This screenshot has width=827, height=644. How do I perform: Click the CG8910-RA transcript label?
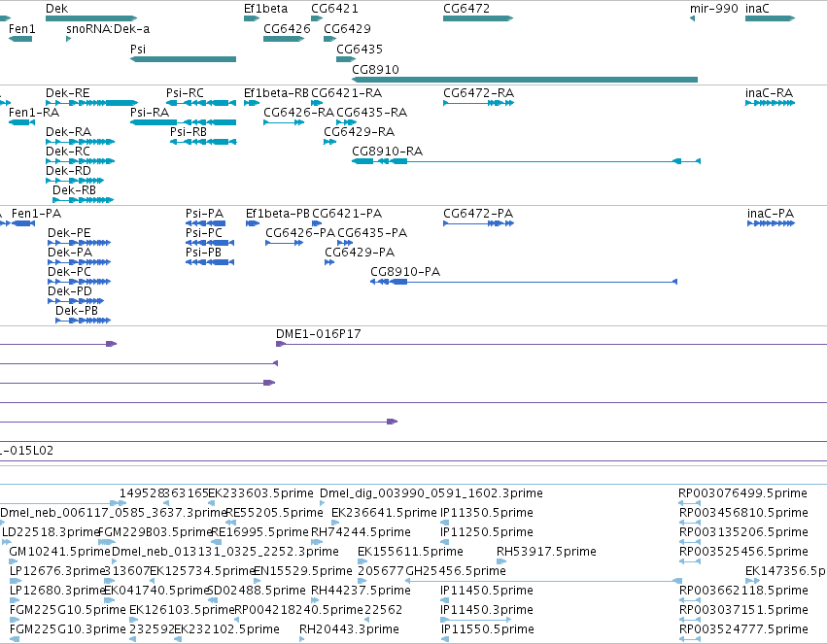pyautogui.click(x=387, y=152)
